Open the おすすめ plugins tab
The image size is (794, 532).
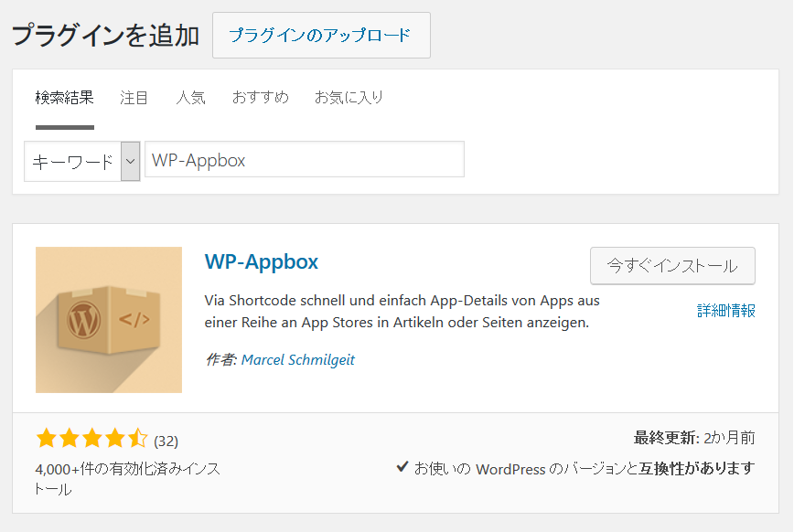click(x=259, y=97)
